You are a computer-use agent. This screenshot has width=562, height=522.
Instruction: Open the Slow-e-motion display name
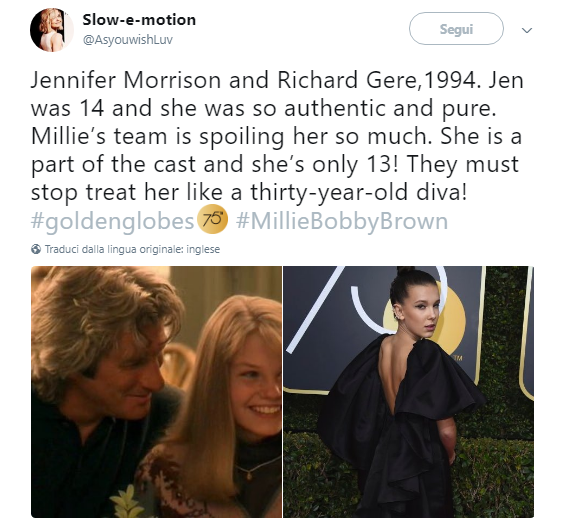click(139, 20)
